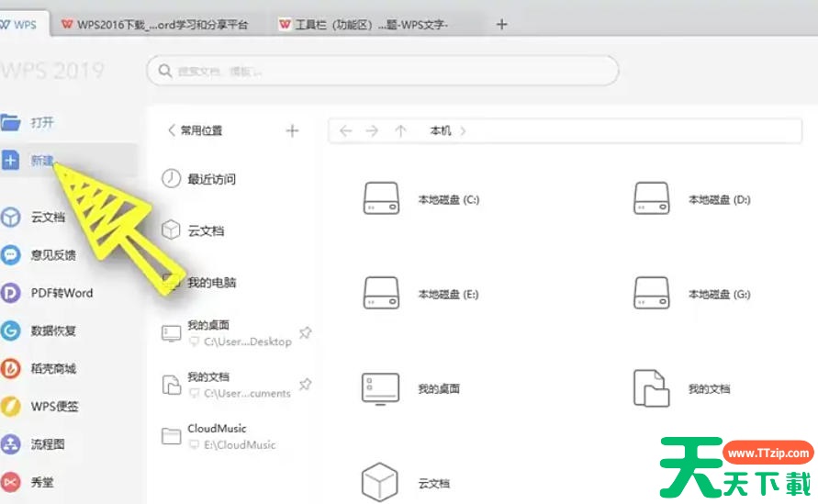This screenshot has height=504, width=818.
Task: Click 新建 to create new document
Action: (41, 161)
